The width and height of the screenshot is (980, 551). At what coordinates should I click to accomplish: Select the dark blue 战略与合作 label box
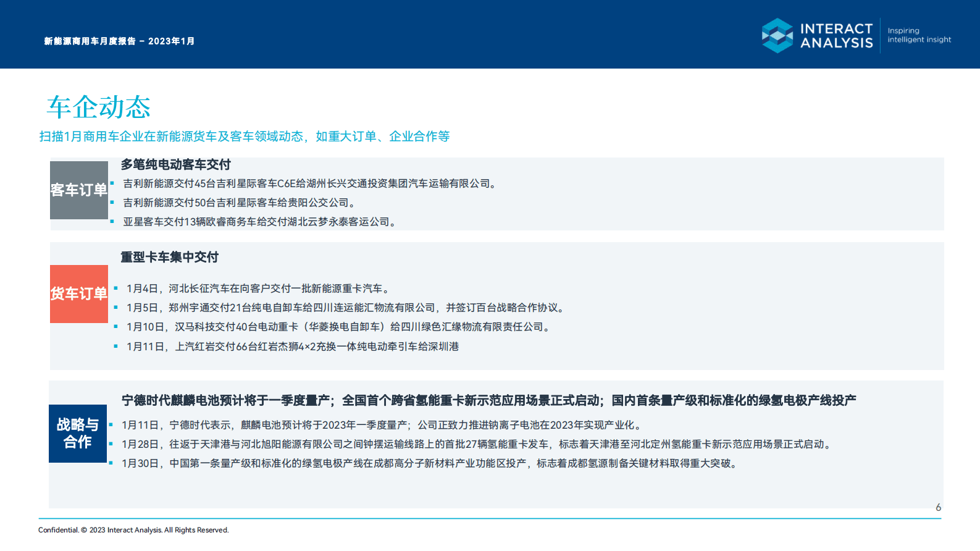(78, 434)
